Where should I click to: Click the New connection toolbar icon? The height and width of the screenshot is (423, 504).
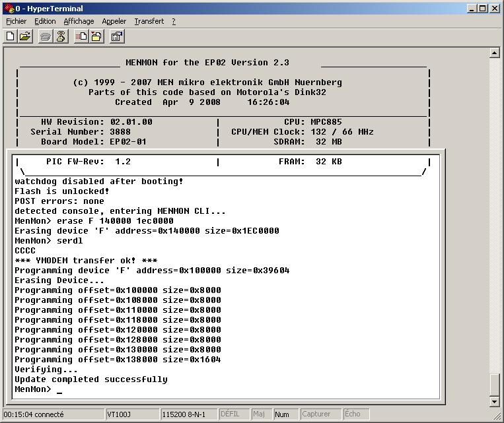(x=11, y=36)
